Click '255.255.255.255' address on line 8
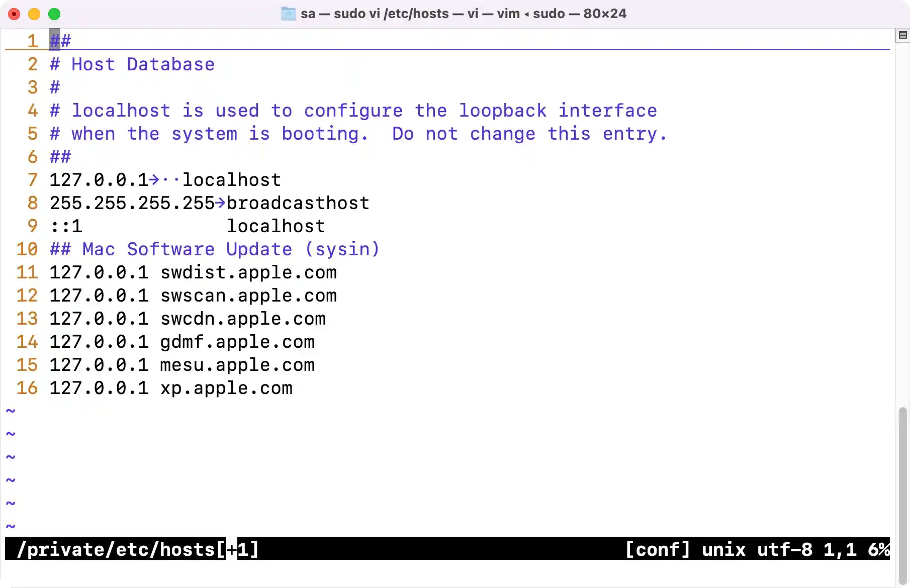The image size is (910, 588). (x=132, y=203)
